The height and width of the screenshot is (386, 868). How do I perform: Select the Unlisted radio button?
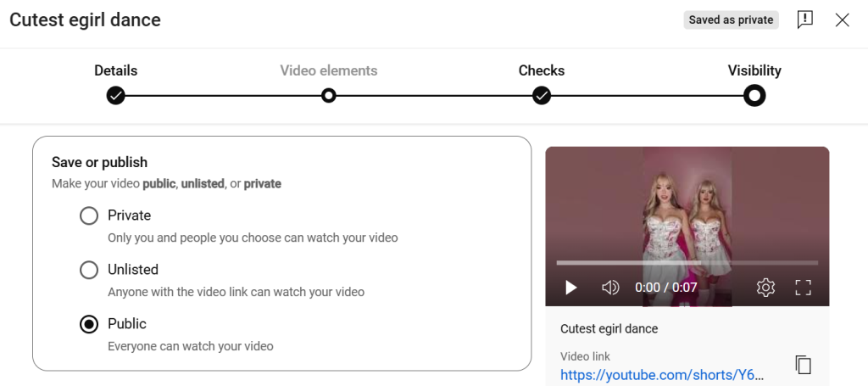(x=88, y=270)
